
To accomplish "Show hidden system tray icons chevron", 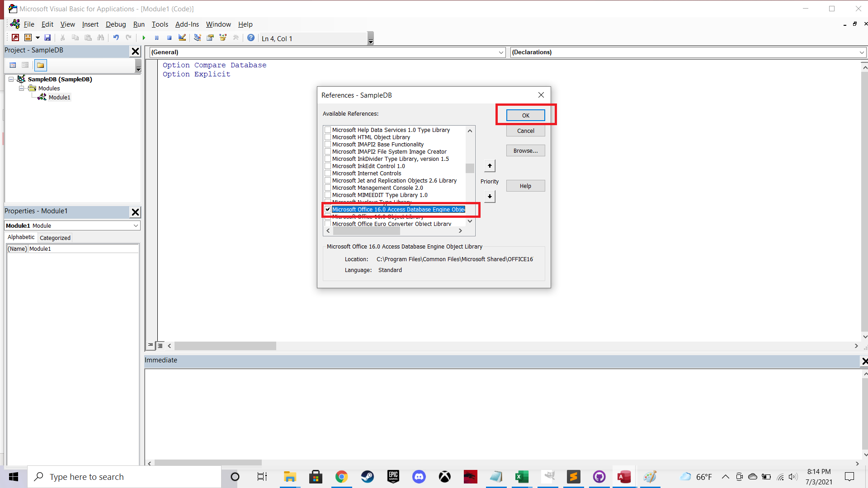I will tap(725, 477).
